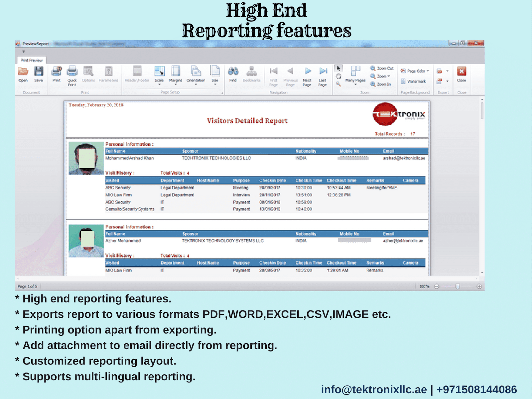Click Zoom Out in ribbon

[x=382, y=68]
